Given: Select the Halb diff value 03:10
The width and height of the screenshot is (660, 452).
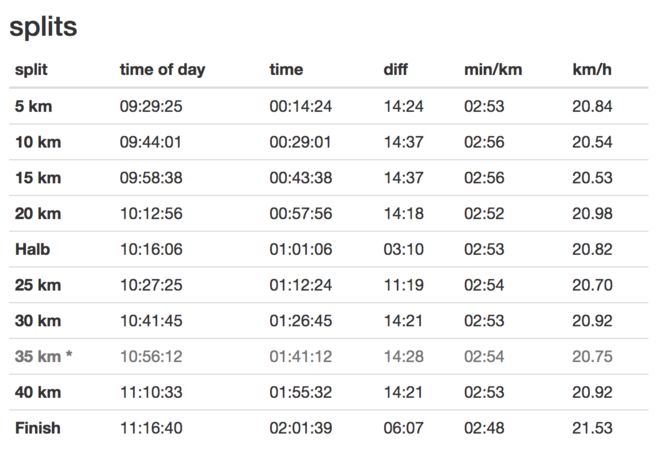Looking at the screenshot, I should 403,249.
